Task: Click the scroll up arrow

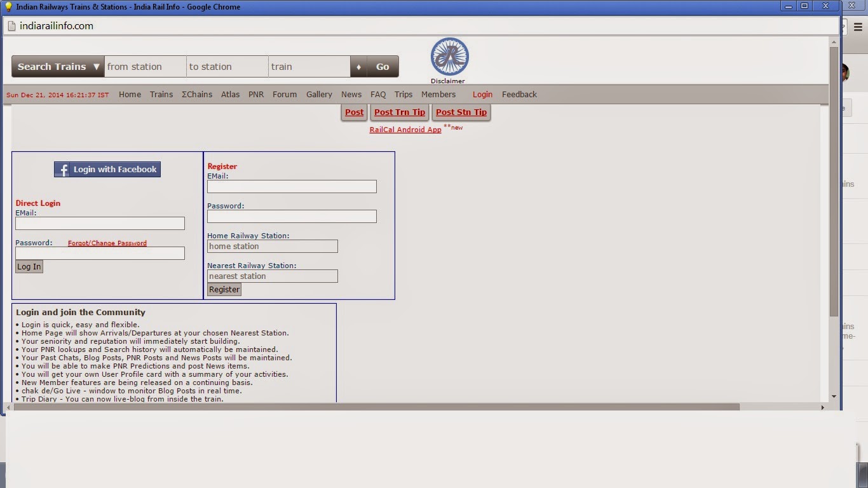Action: [x=834, y=41]
